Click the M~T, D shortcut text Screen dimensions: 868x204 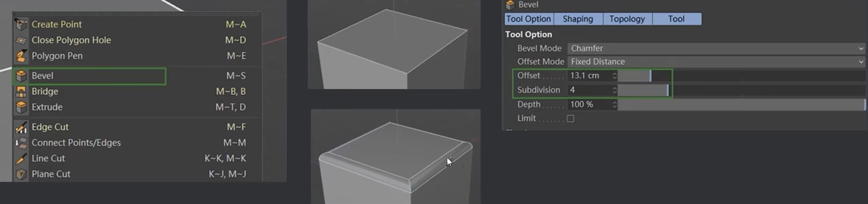tap(230, 107)
